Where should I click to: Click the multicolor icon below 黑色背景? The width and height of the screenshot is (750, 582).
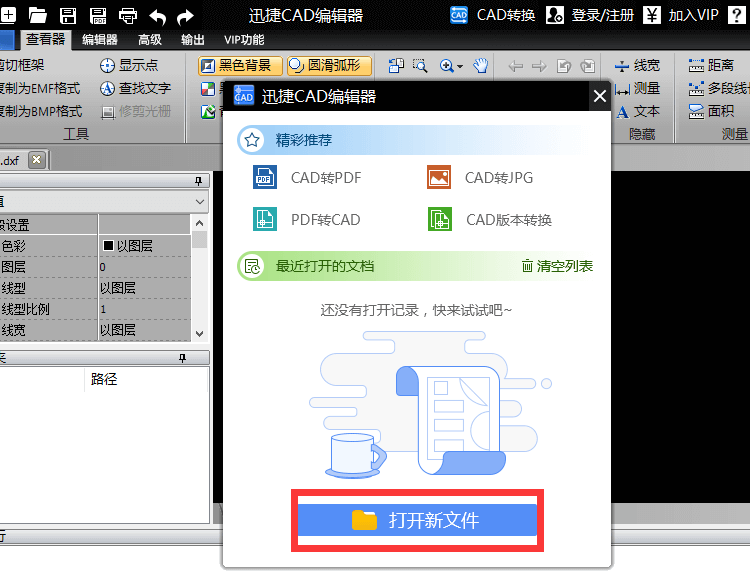(x=208, y=88)
